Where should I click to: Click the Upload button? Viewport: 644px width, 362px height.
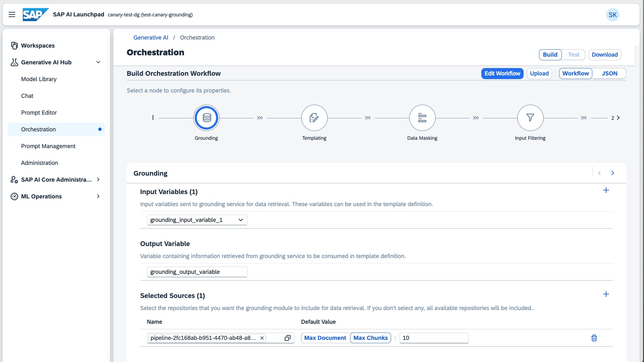(x=539, y=73)
